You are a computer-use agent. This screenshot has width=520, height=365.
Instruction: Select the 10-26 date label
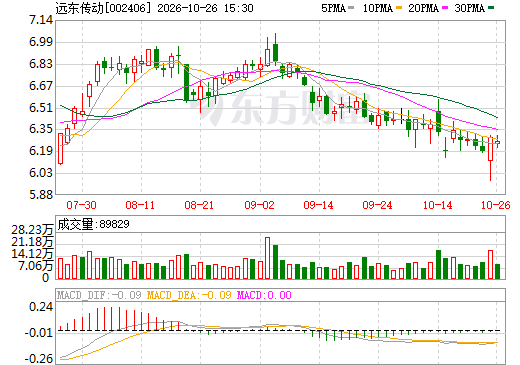(496, 205)
